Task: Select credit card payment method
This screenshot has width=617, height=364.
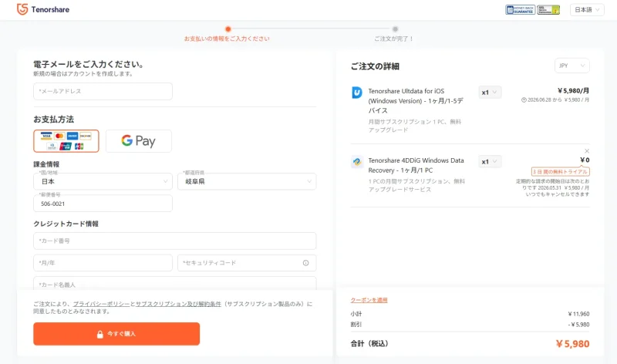Action: click(x=66, y=141)
